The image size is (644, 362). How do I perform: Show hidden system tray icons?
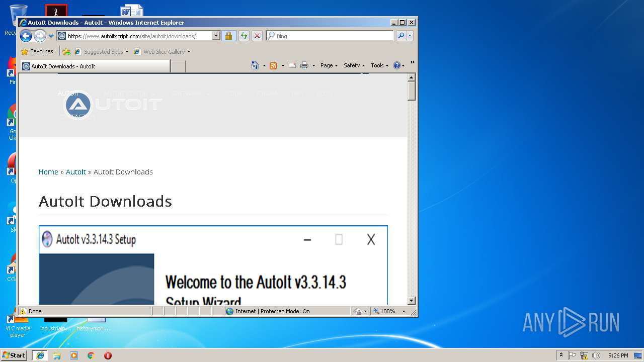(561, 355)
